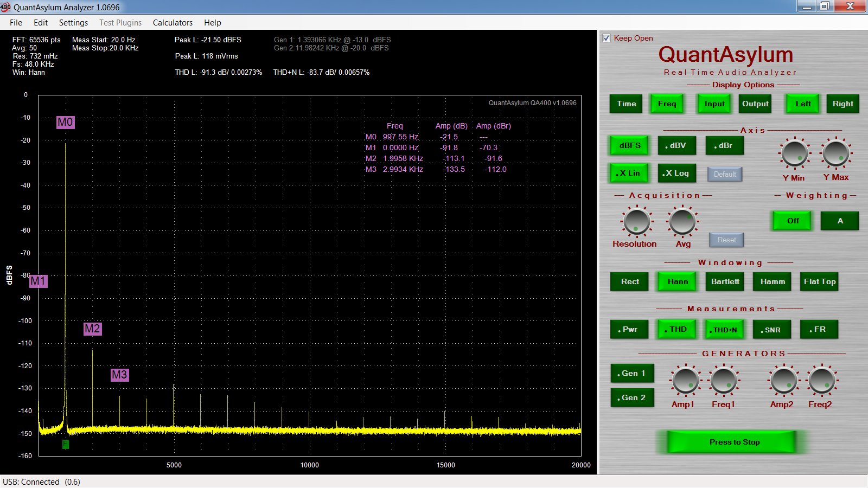Click the QuantAsylum title bar app icon
This screenshot has height=488, width=868.
tap(5, 7)
